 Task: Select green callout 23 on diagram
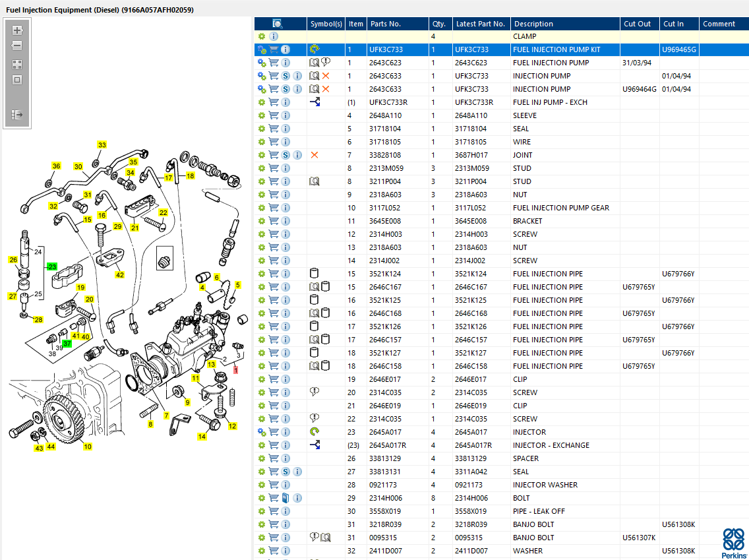51,266
